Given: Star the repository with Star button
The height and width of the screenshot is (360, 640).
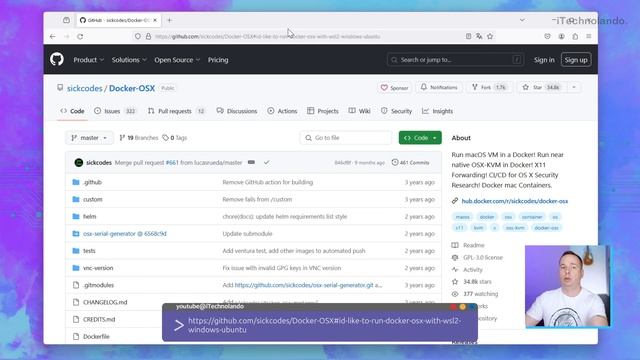Looking at the screenshot, I should click(x=542, y=87).
